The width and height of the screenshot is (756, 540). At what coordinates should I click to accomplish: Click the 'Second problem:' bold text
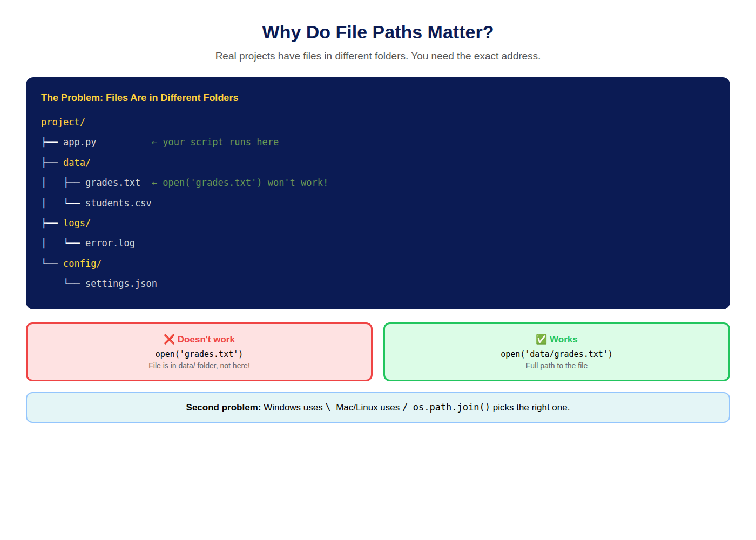224,407
